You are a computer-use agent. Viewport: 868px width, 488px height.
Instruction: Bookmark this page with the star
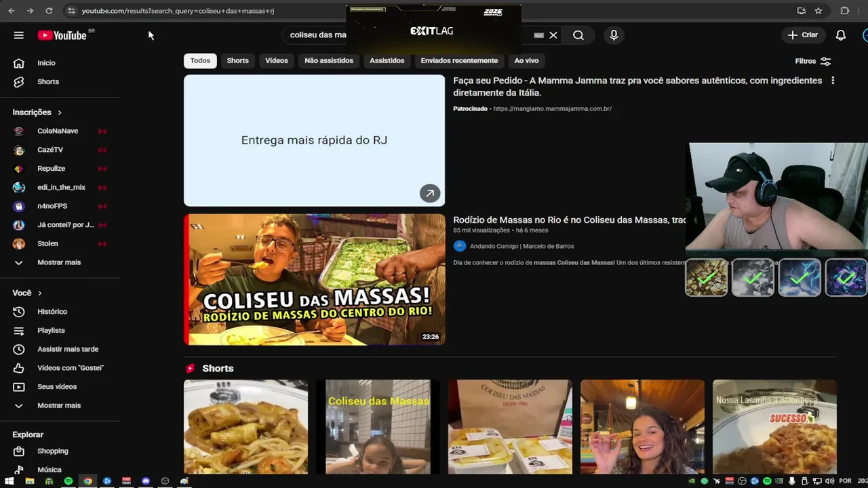coord(818,11)
